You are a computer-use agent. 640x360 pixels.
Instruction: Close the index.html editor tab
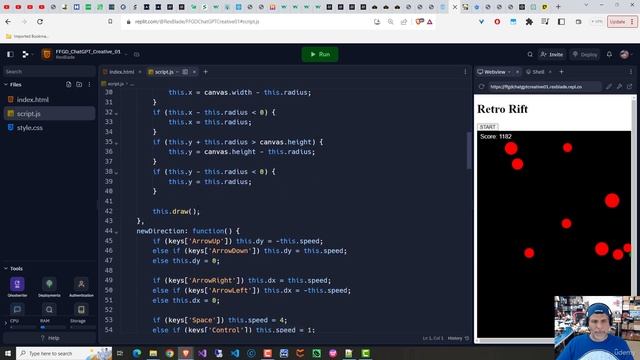pyautogui.click(x=140, y=72)
